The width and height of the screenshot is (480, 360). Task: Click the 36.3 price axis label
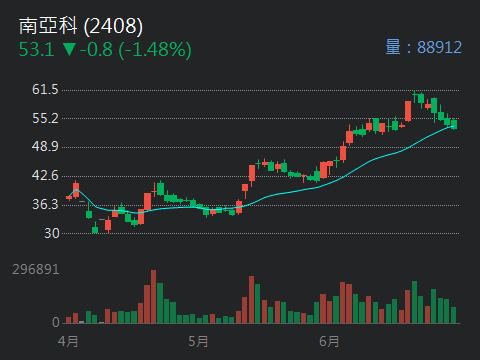tap(45, 204)
